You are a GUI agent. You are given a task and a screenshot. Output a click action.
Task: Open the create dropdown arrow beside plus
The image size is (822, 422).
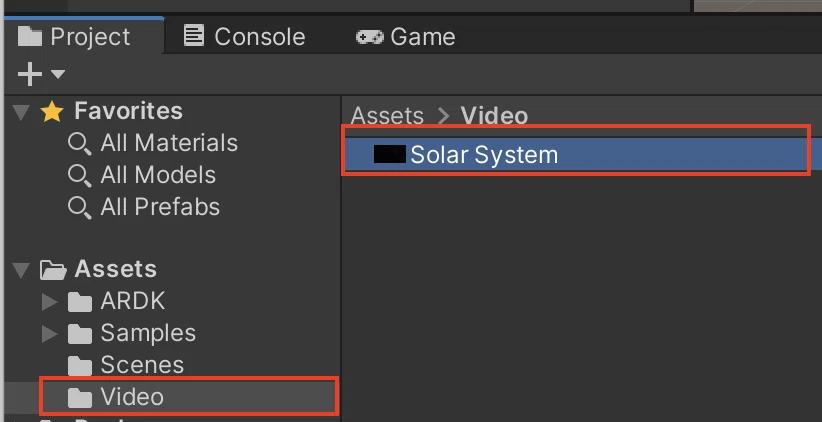coord(58,74)
